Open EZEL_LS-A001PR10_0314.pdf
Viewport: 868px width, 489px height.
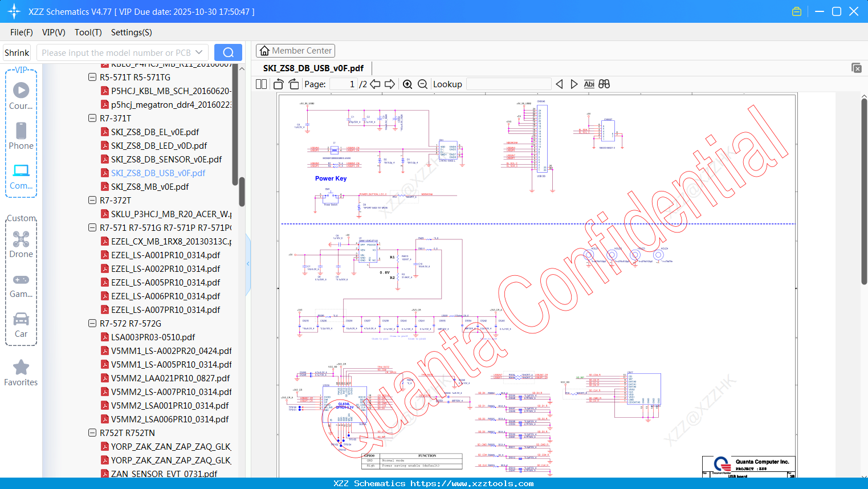pyautogui.click(x=165, y=255)
